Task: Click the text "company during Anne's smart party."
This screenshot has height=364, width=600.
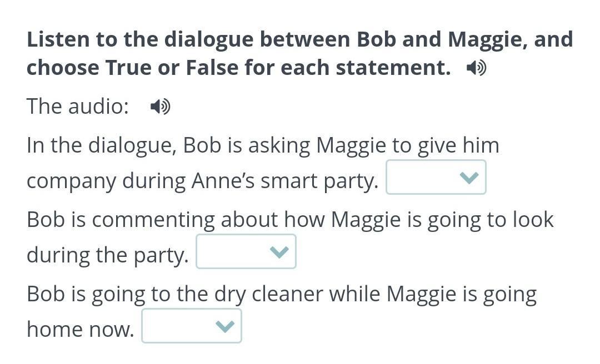Action: (x=202, y=181)
